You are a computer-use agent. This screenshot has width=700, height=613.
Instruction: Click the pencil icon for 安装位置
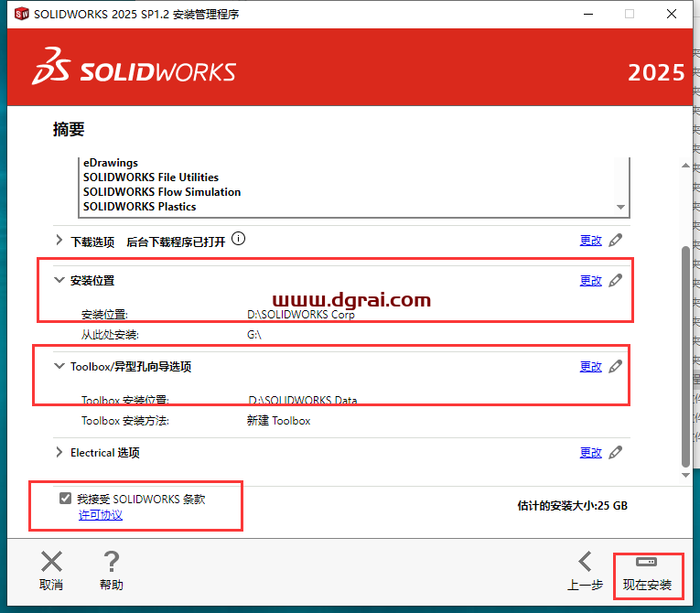(616, 280)
